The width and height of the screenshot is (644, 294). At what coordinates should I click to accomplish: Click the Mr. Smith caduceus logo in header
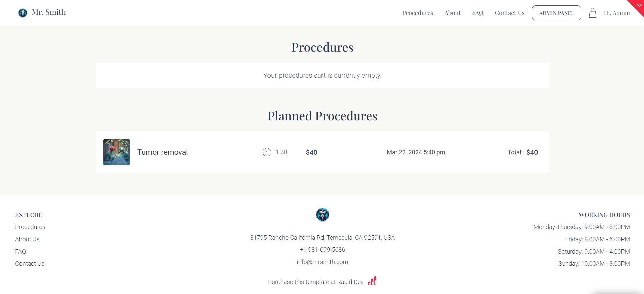[x=23, y=13]
